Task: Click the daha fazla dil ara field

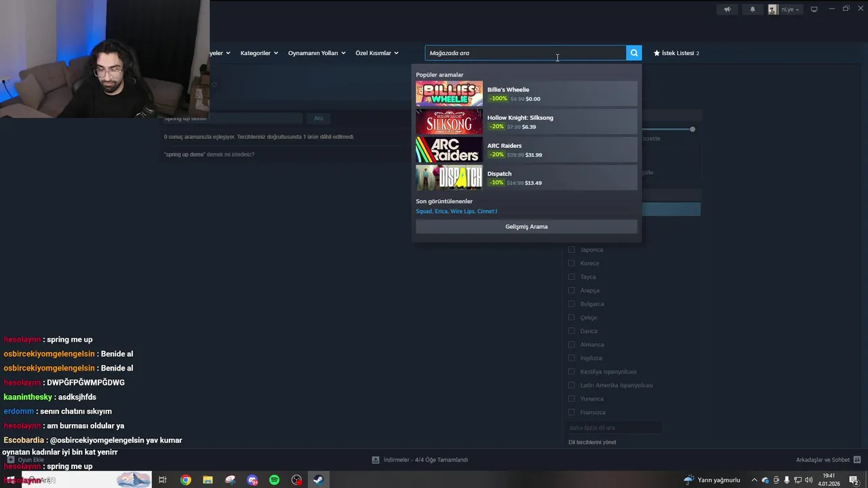Action: coord(614,428)
